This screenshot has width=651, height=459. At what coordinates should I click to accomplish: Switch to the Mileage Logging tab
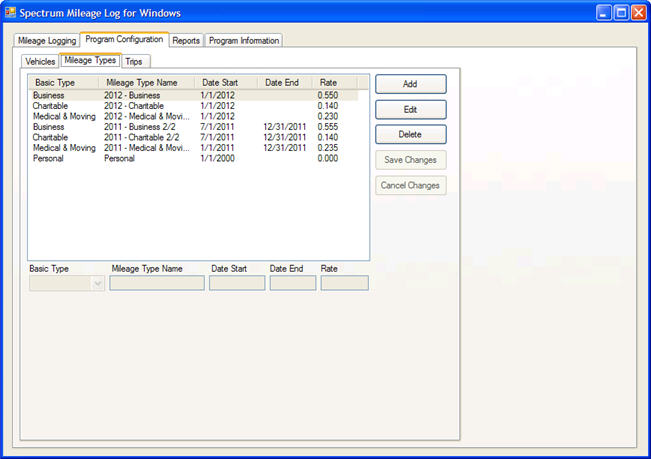pos(47,41)
